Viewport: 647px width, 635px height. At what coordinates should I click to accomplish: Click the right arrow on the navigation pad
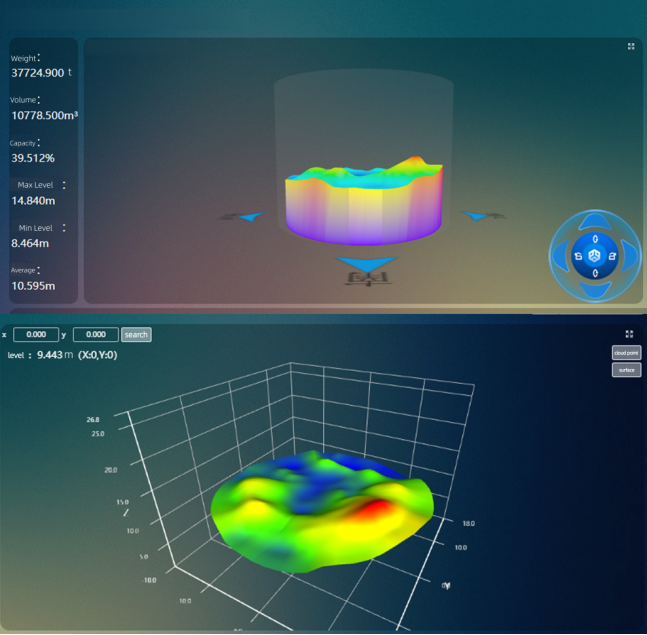[x=629, y=256]
